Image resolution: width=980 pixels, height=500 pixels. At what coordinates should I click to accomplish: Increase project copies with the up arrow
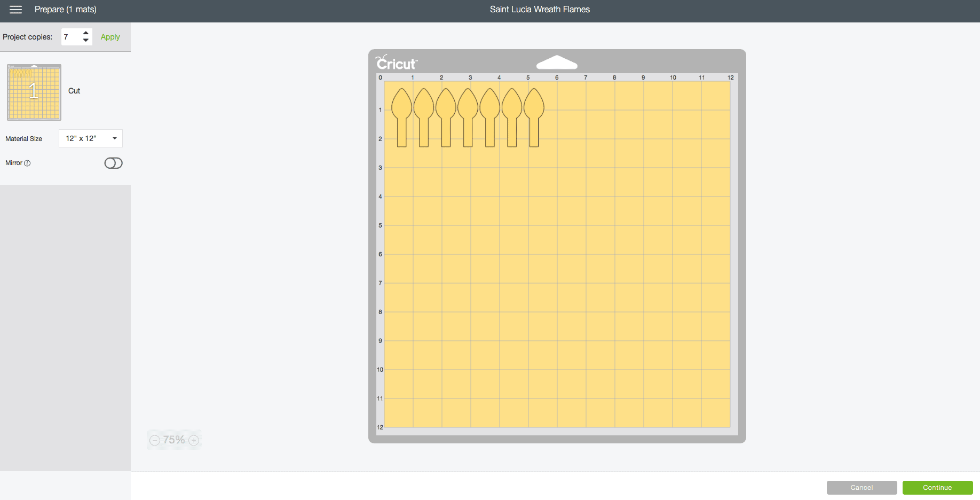click(x=86, y=33)
